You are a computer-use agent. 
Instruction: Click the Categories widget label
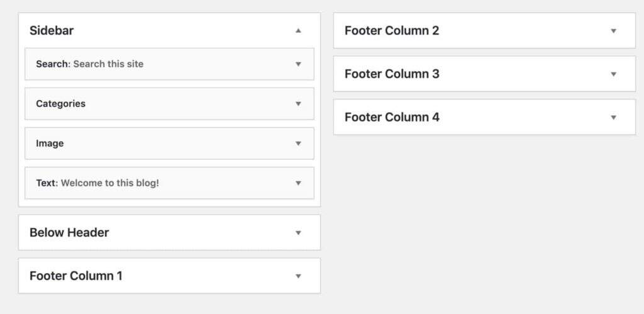tap(60, 104)
